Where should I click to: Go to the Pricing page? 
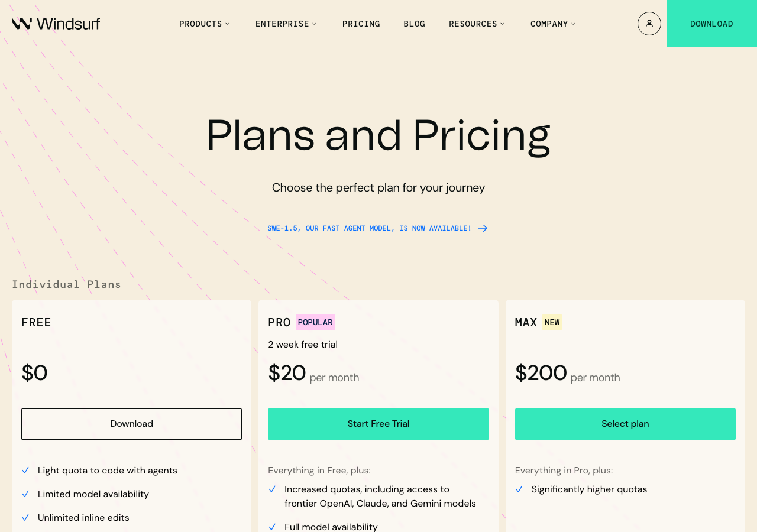(x=361, y=24)
